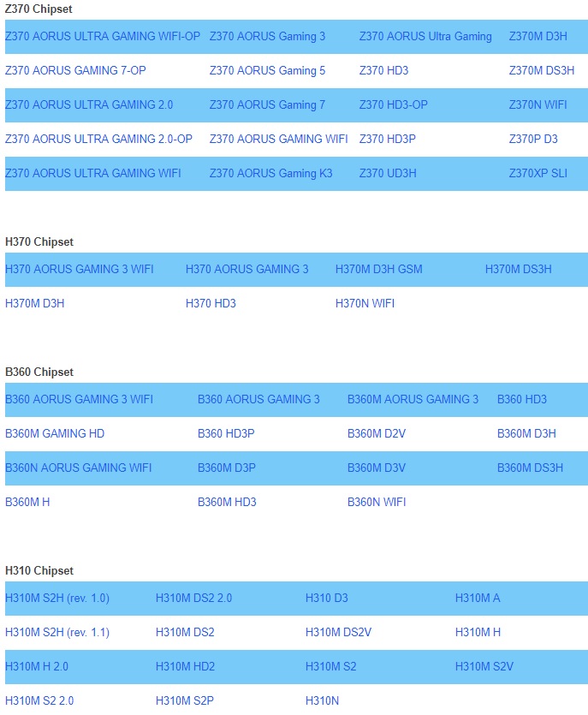Screen dimensions: 588x715
Task: Open B360M AORUS GAMING 3 link
Action: click(413, 399)
